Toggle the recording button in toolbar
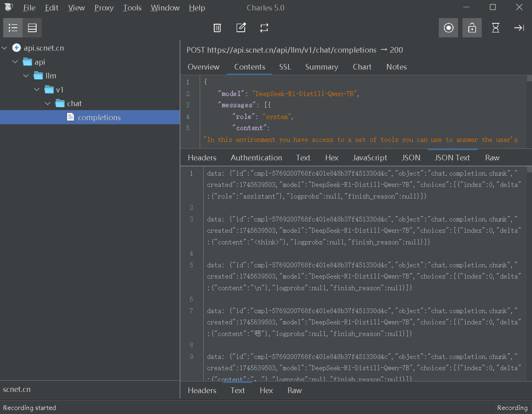 pos(448,28)
